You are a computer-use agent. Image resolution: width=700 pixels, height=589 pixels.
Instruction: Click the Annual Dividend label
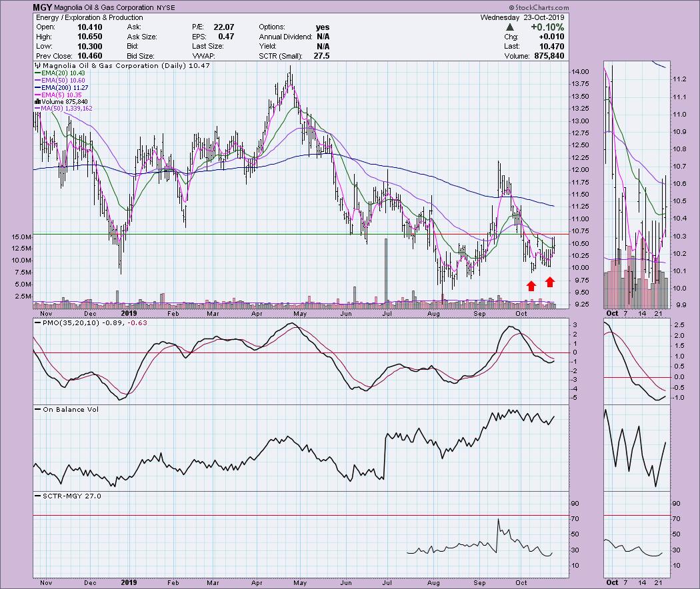coord(285,37)
